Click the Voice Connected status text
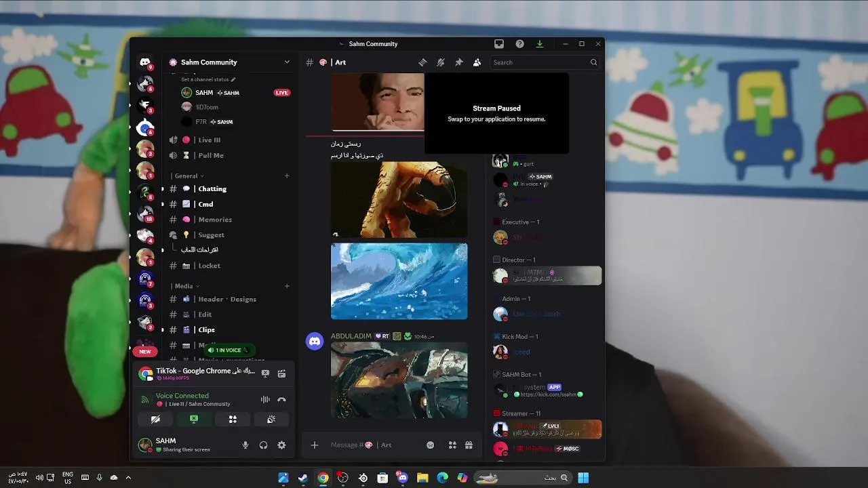 click(x=182, y=396)
